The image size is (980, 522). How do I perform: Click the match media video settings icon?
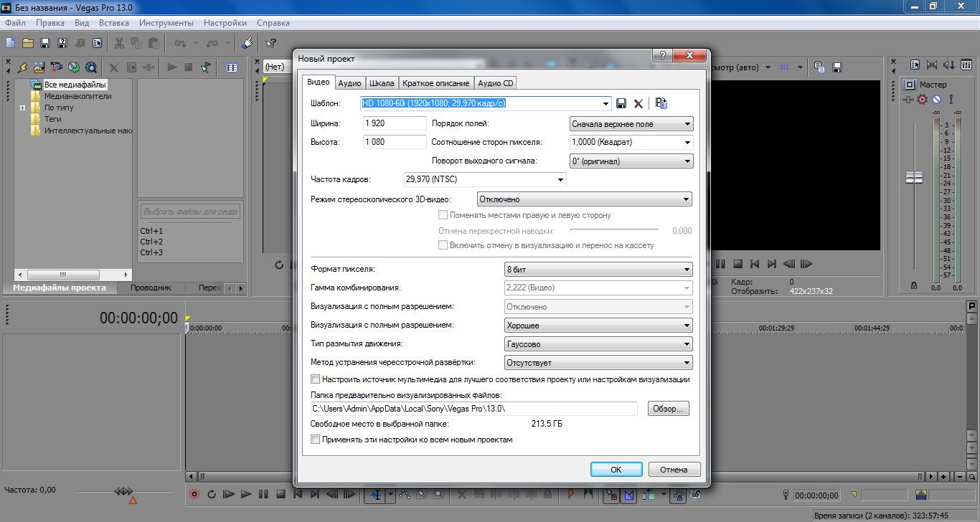661,103
